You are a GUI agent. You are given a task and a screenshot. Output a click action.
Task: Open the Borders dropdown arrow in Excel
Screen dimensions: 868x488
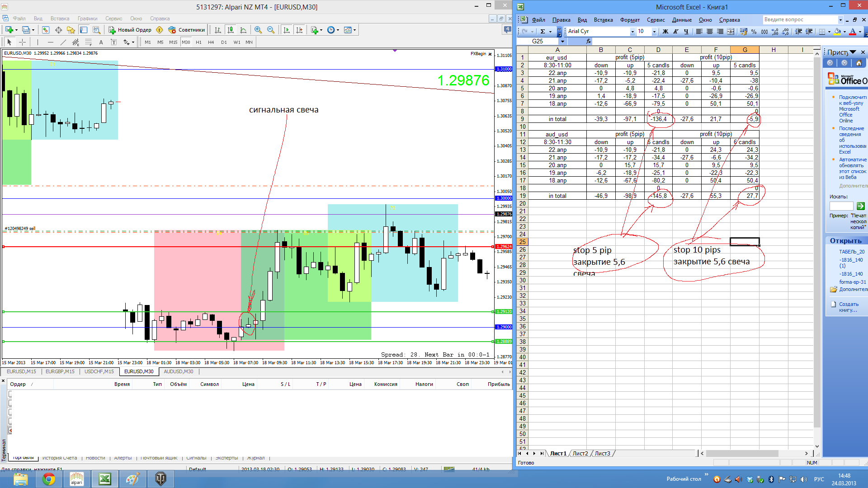[x=829, y=31]
